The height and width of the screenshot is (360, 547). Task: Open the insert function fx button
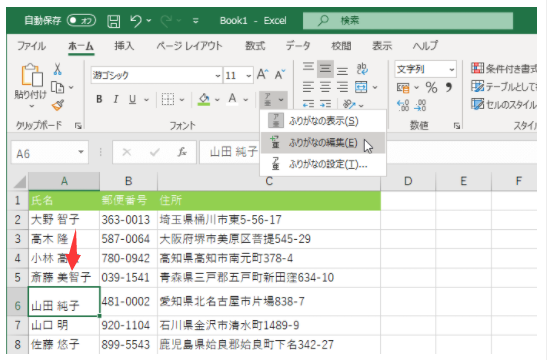182,152
